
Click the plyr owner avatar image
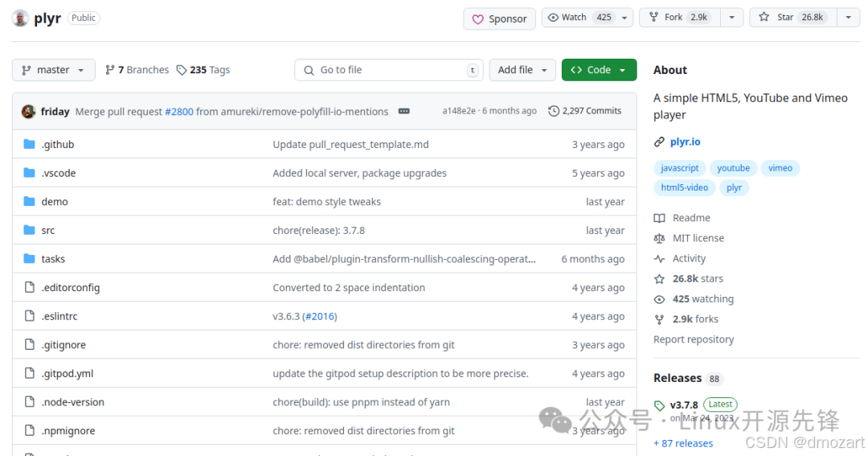click(20, 18)
